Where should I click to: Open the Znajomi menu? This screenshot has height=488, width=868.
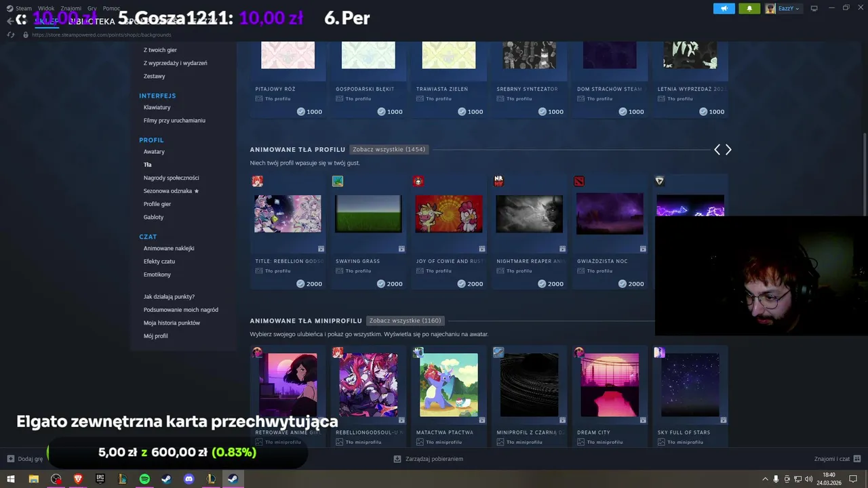pos(71,8)
